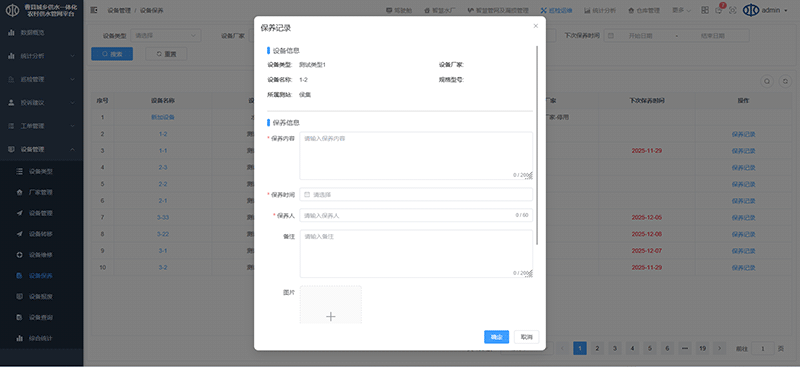Click the 数据概览 chart icon
The image size is (800, 367).
[x=11, y=32]
